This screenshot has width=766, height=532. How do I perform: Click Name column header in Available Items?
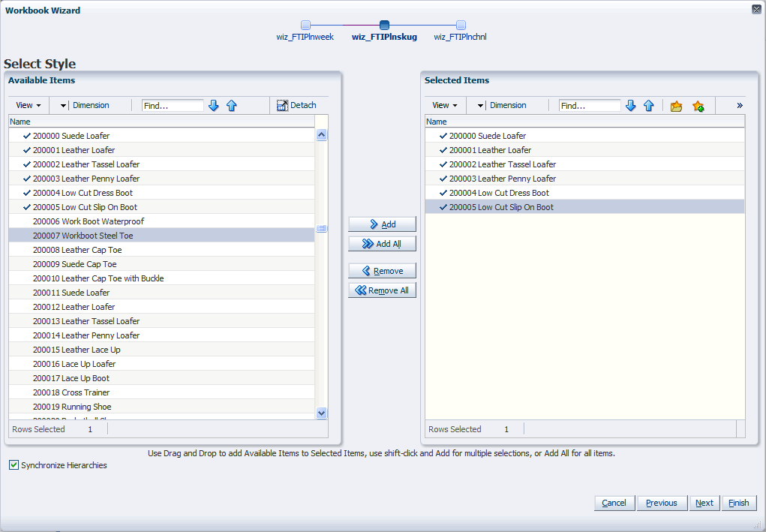tap(162, 122)
